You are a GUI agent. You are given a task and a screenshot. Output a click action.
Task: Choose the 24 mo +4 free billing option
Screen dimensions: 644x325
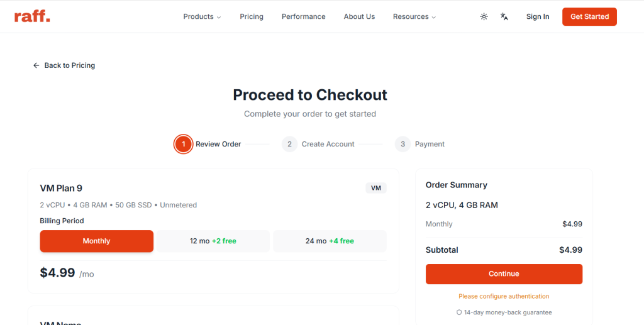[x=330, y=241]
